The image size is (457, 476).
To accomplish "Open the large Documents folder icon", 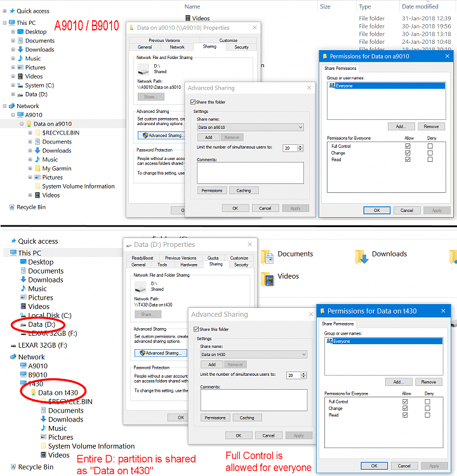I will tap(267, 257).
